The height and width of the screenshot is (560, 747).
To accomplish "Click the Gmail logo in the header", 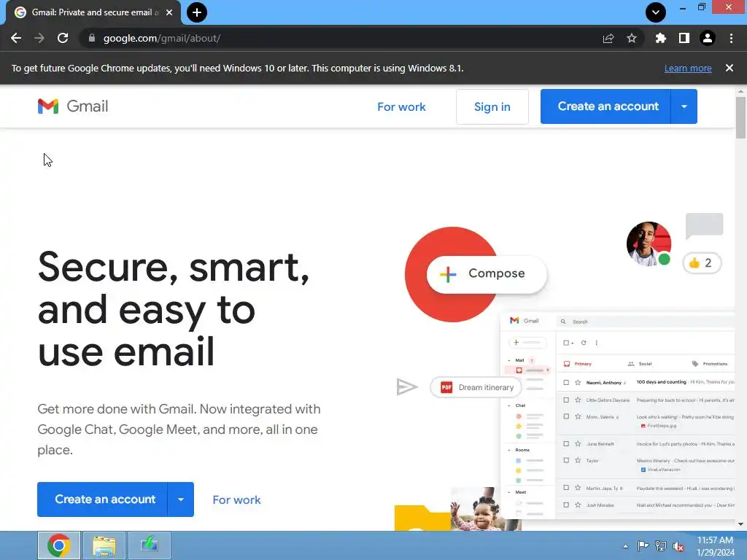I will [73, 106].
